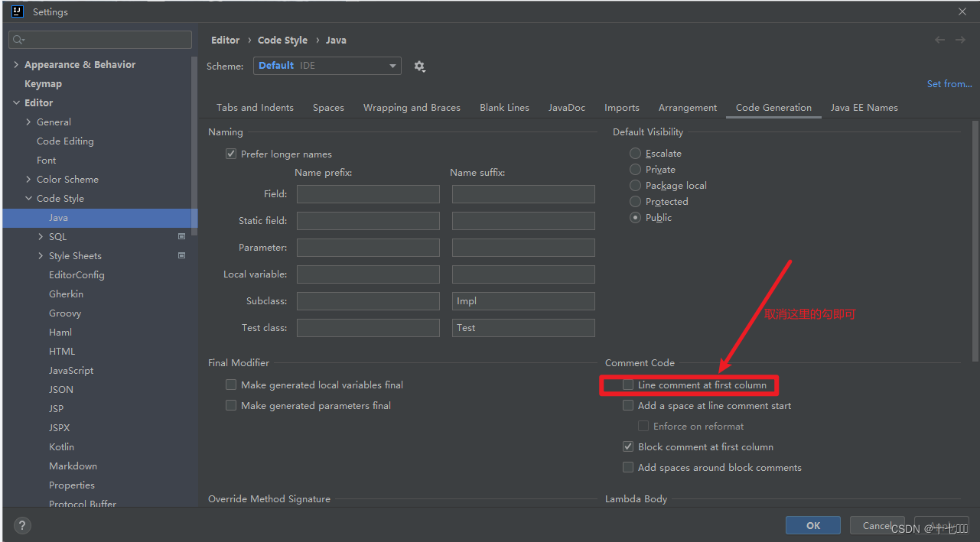Screen dimensions: 980x542
Task: Close the Settings dialog window
Action: [962, 11]
